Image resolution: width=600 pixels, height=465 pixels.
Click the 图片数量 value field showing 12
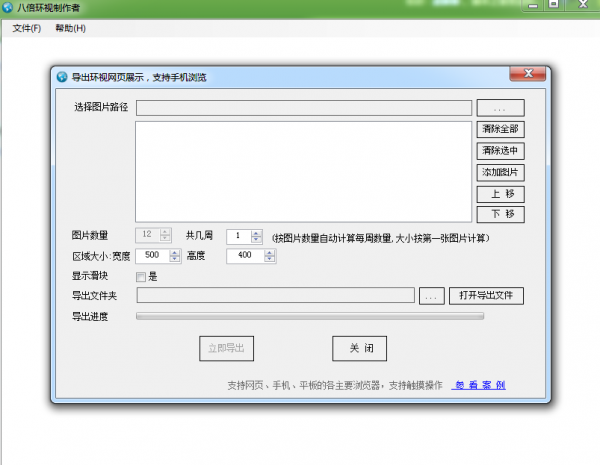point(148,235)
